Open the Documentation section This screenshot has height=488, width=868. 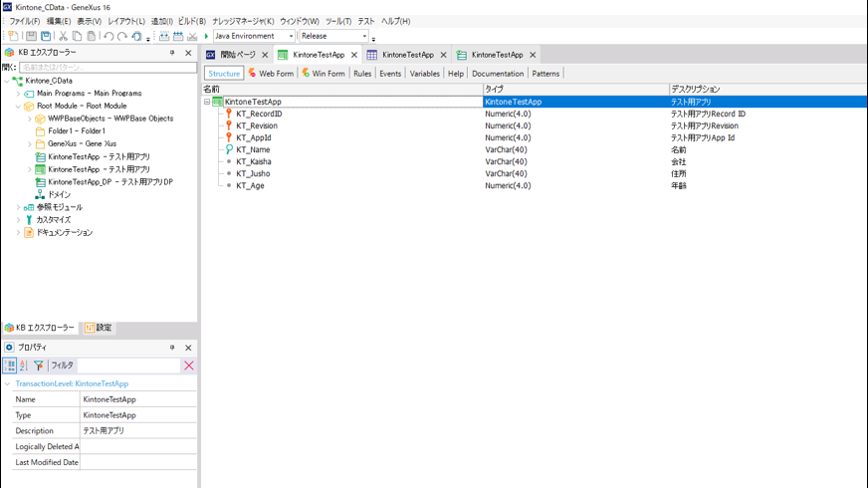[x=498, y=74]
